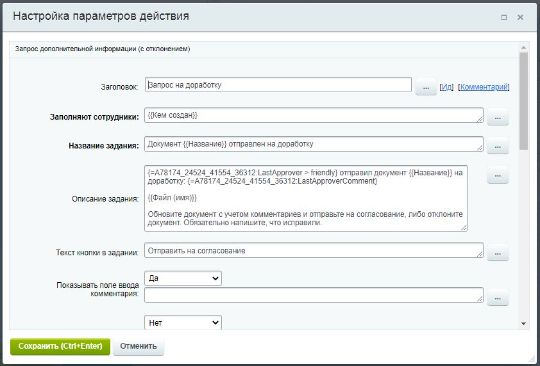Click the Заполняют сотрудники resize handle
Image resolution: width=540 pixels, height=366 pixels.
coord(480,119)
